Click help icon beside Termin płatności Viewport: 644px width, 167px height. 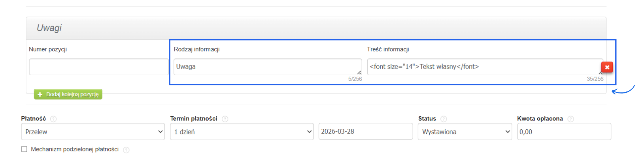[x=225, y=119]
